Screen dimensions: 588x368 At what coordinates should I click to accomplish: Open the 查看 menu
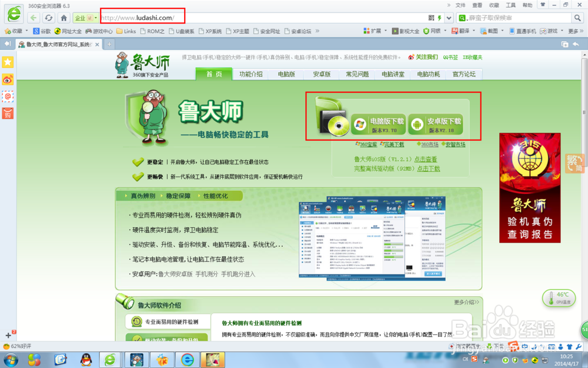coord(477,5)
